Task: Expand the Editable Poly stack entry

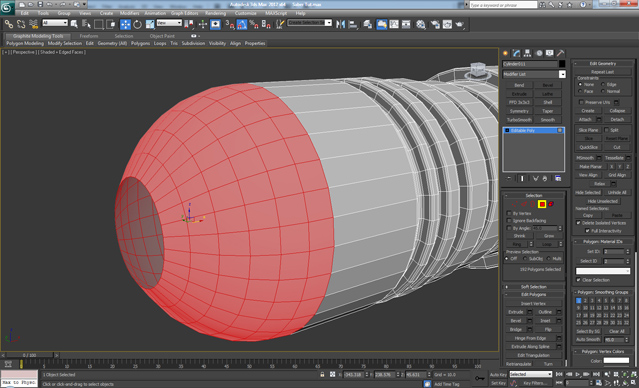Action: coord(507,130)
